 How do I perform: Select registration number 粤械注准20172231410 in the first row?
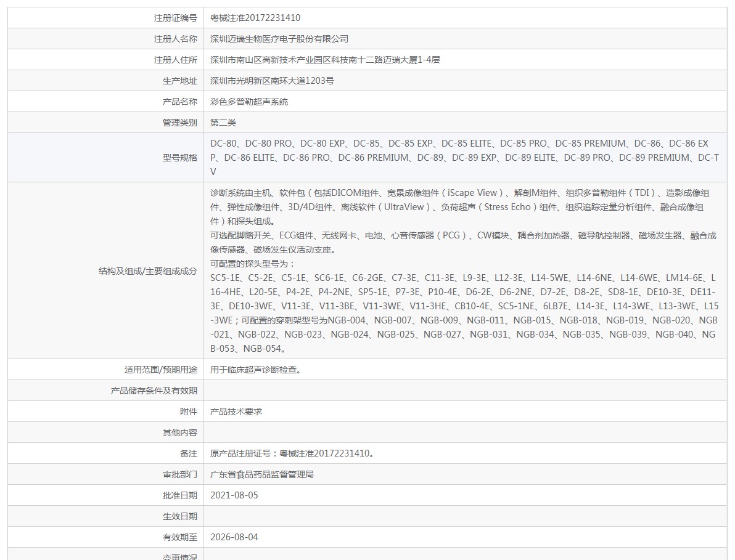pyautogui.click(x=255, y=18)
